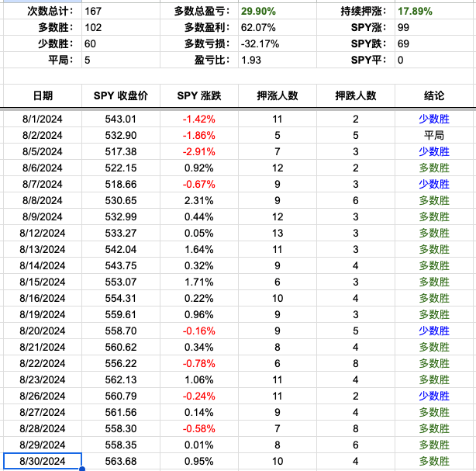The image size is (476, 471).
Task: Select the closing price 553.07
Action: coord(121,282)
